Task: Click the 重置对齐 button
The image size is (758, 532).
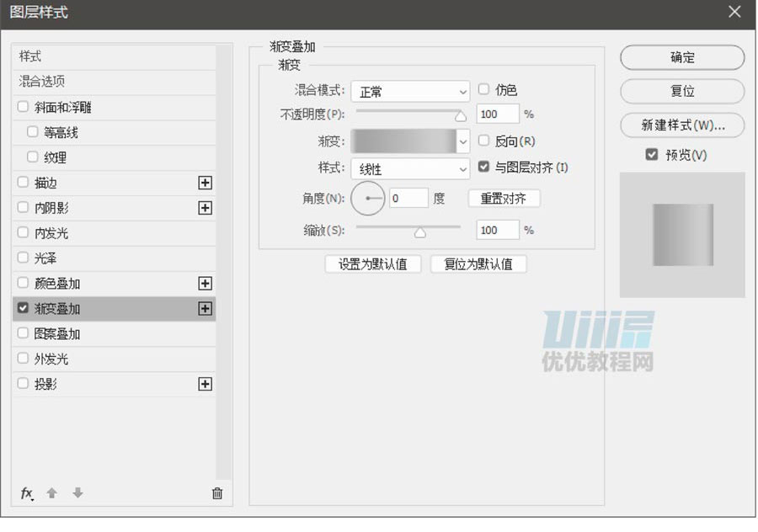Action: pyautogui.click(x=504, y=198)
